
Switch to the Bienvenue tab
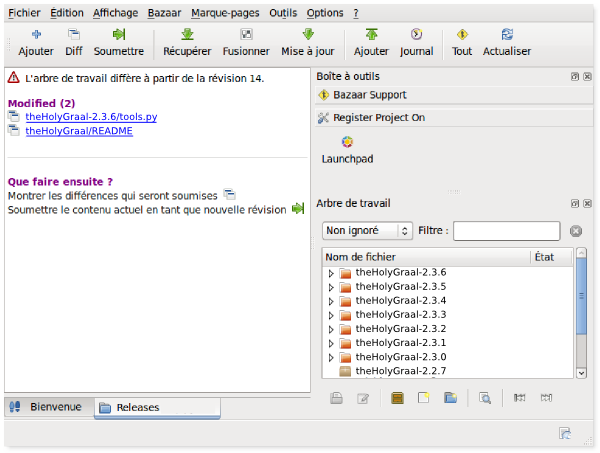(x=49, y=407)
